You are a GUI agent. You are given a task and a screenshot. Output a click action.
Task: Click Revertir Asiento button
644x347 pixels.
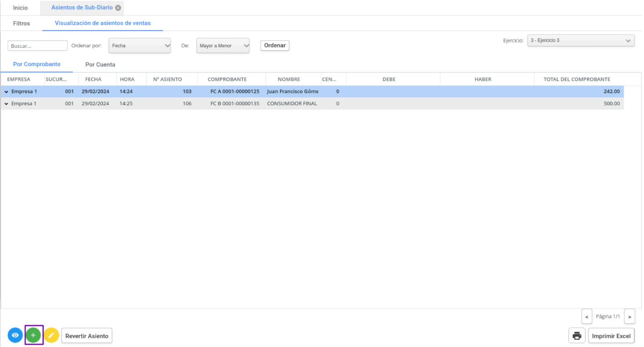click(x=87, y=336)
